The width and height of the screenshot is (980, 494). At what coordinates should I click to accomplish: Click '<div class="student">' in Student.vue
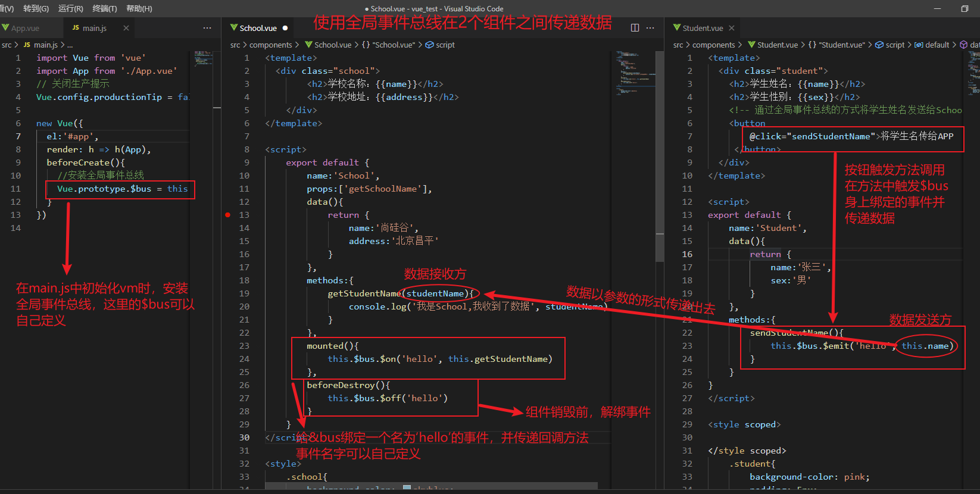click(773, 71)
